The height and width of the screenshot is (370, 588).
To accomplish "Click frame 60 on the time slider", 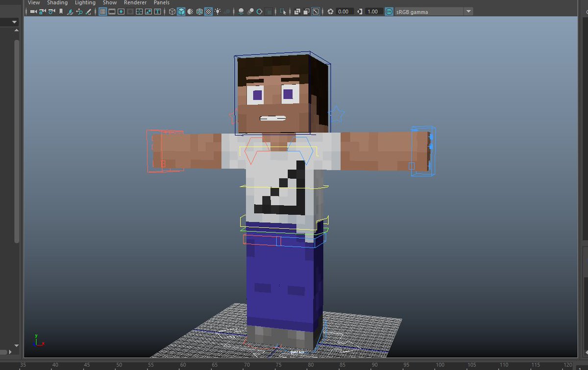I will coord(183,365).
